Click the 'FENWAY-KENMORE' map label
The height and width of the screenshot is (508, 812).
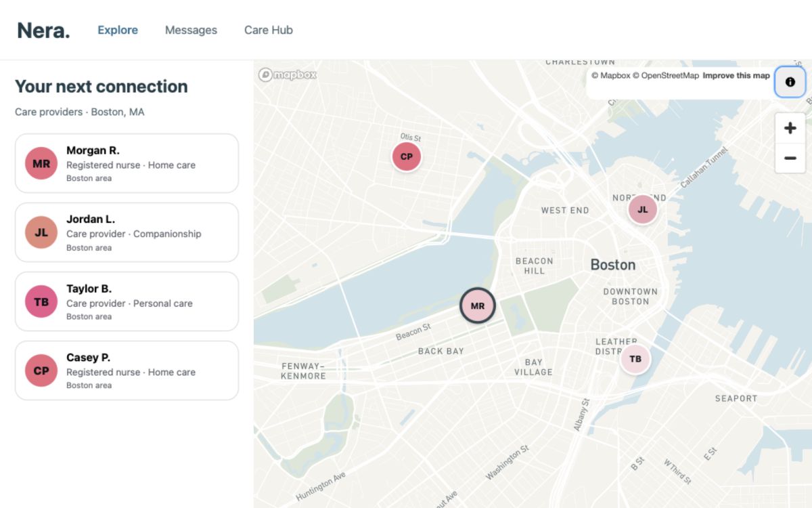[304, 371]
